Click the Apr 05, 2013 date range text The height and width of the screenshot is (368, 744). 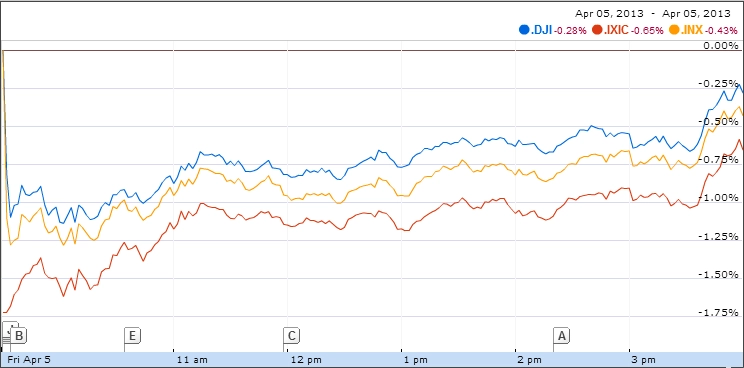coord(652,13)
